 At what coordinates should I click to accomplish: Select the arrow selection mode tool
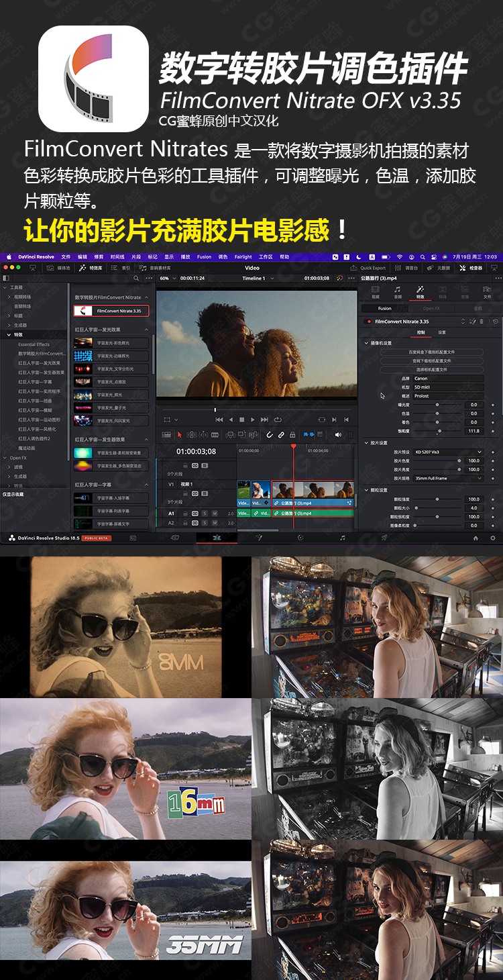point(180,435)
